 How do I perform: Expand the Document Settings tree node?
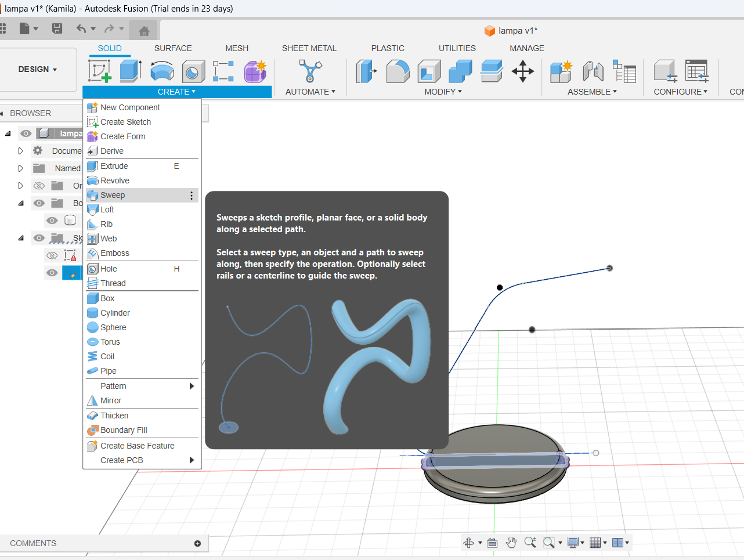(x=21, y=151)
